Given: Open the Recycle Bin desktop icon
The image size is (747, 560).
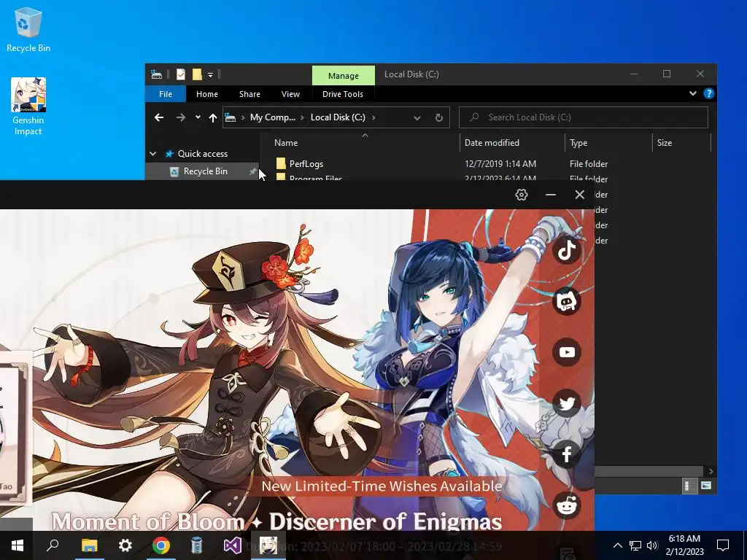Looking at the screenshot, I should click(x=28, y=29).
